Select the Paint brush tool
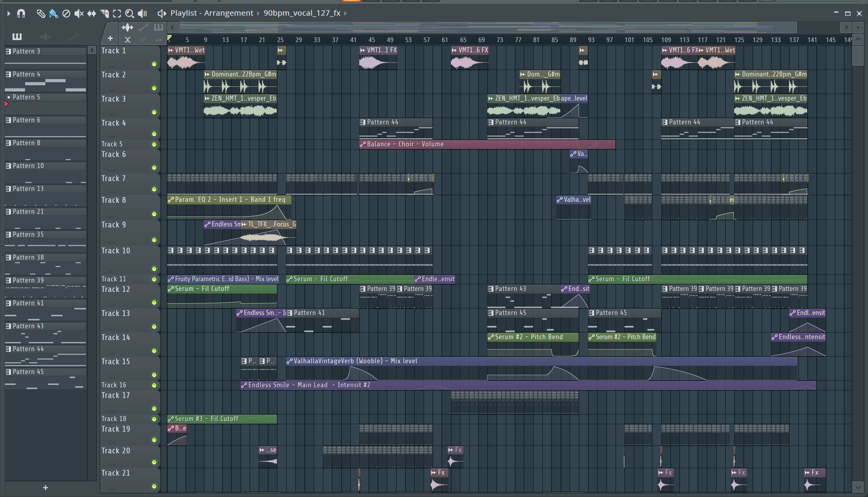Screen dimensions: 868x497 (53, 13)
